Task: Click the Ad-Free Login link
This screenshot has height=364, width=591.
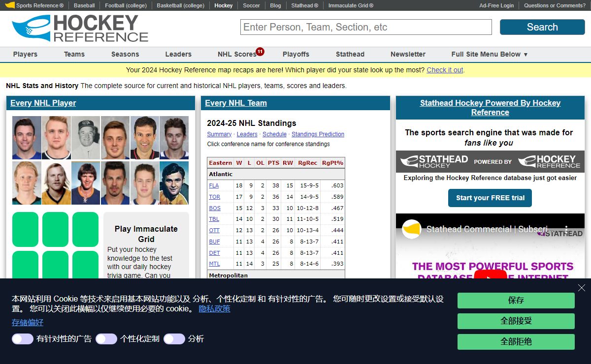Action: (496, 5)
